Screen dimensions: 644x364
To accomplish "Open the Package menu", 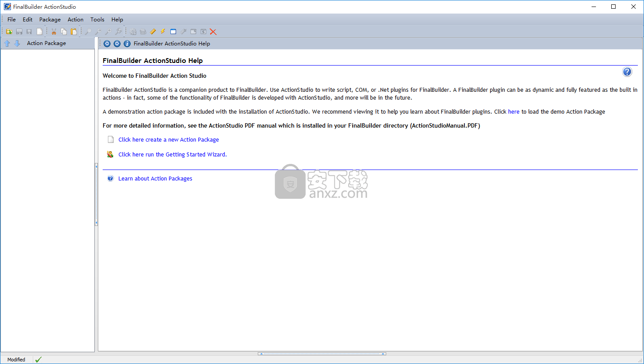I will 50,19.
